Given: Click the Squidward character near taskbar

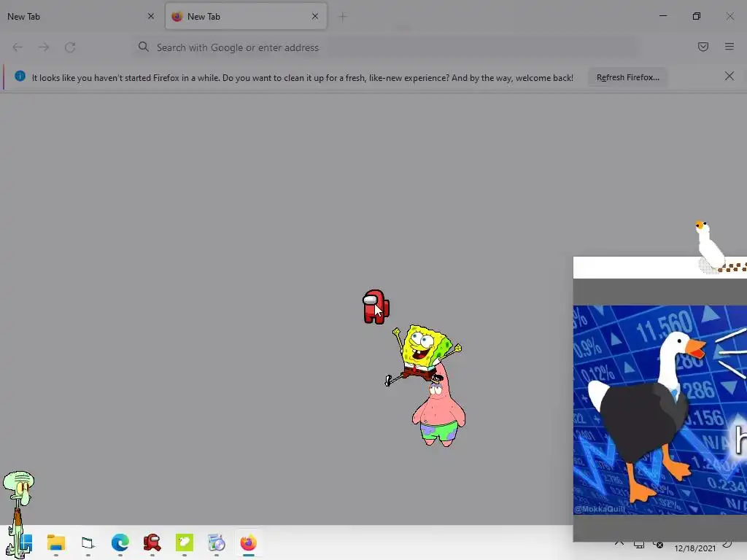Looking at the screenshot, I should coord(18,514).
